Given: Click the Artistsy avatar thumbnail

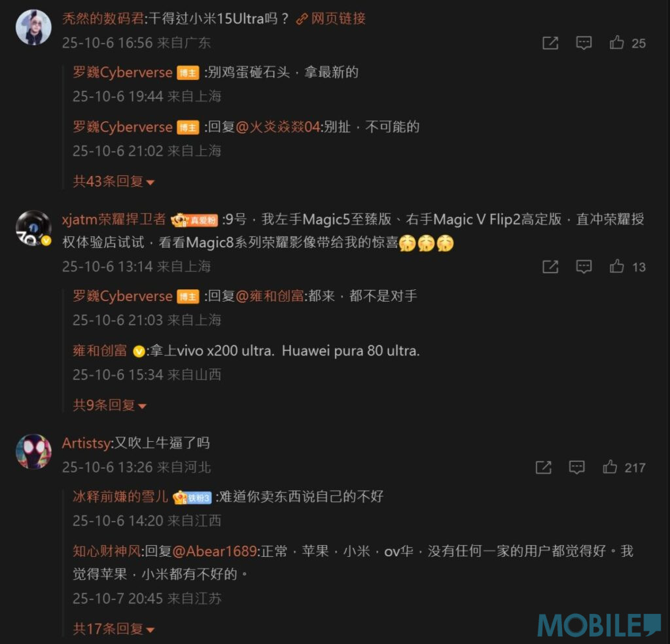Looking at the screenshot, I should [33, 452].
